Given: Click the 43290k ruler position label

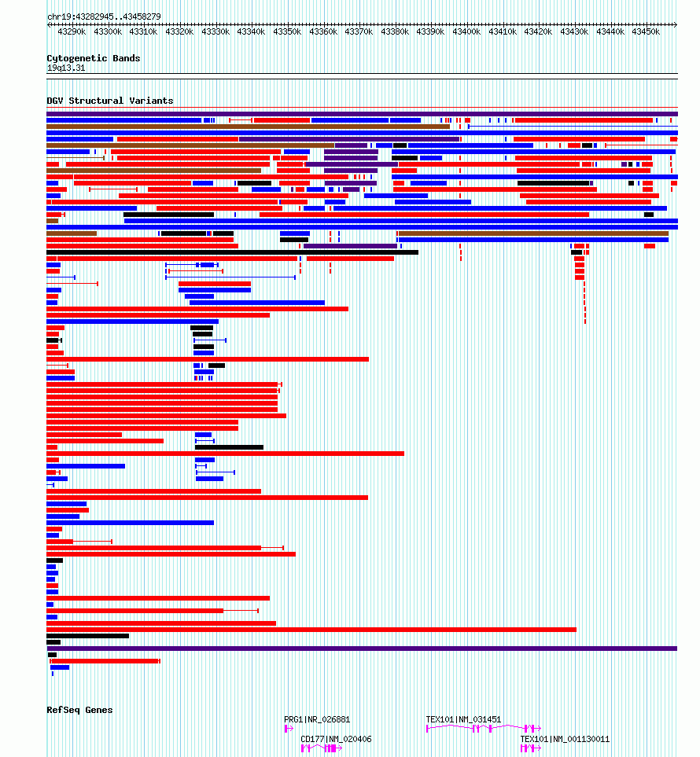Looking at the screenshot, I should (72, 32).
